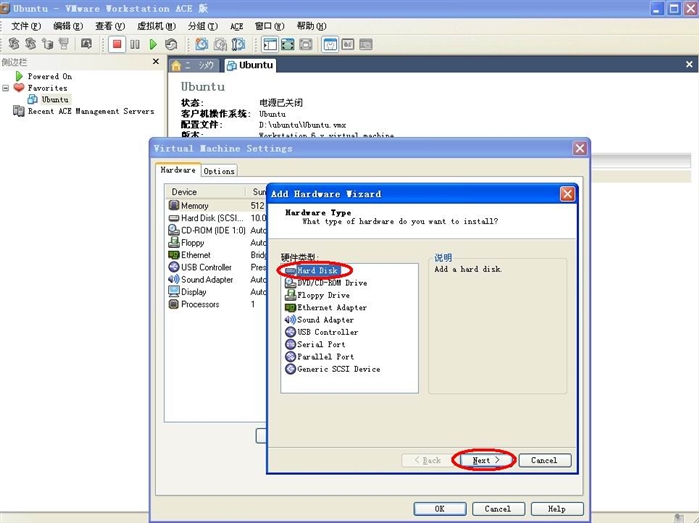Screen dimensions: 699x523
Task: Click the gray package/cube toolbar icon
Action: (47, 44)
